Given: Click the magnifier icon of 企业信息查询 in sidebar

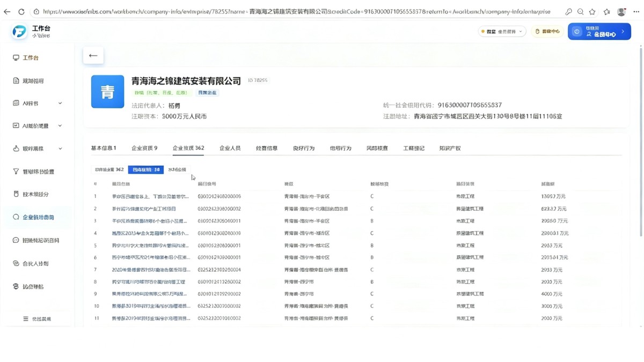Looking at the screenshot, I should (x=16, y=217).
